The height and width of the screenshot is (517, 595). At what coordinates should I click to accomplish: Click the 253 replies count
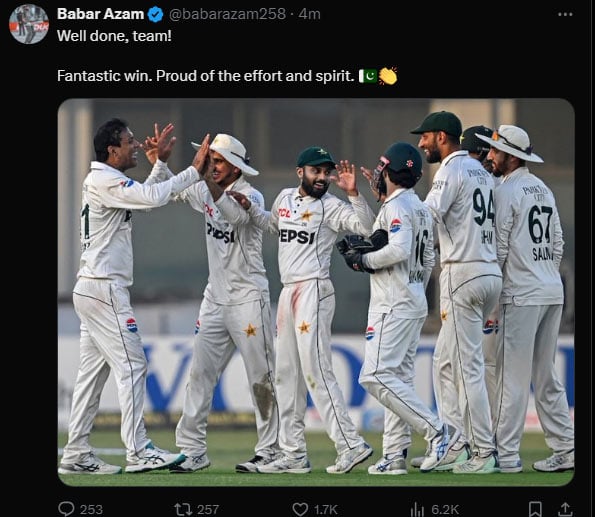click(91, 509)
